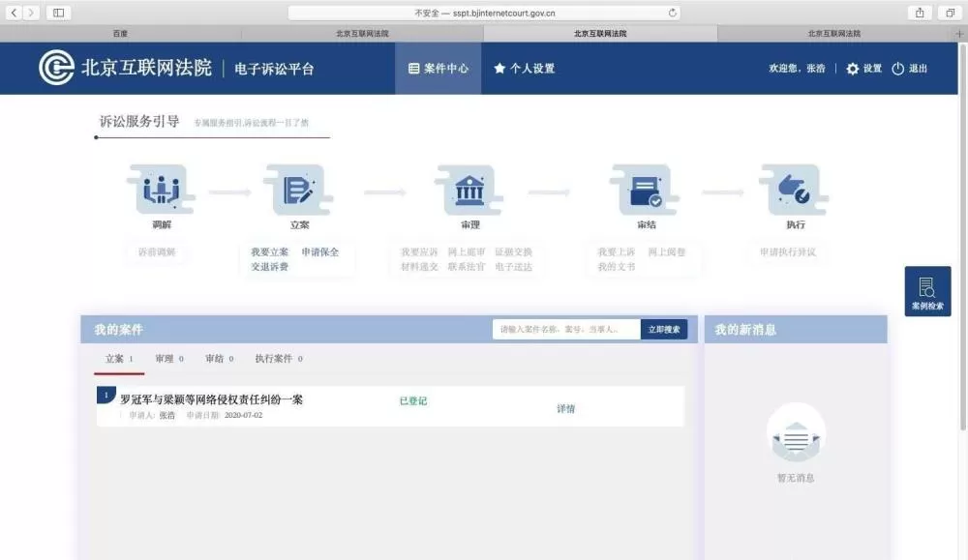Click the 电子送达 link

513,267
